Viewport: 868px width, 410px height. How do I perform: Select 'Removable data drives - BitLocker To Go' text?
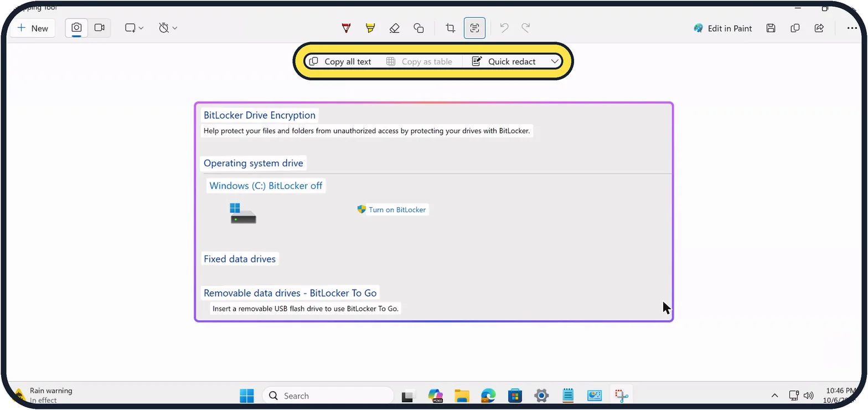[290, 293]
